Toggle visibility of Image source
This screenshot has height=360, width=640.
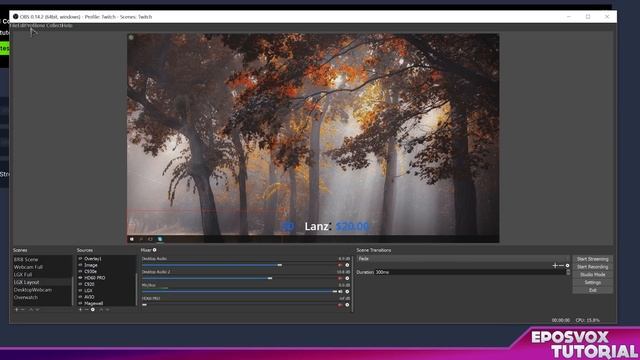pos(80,265)
